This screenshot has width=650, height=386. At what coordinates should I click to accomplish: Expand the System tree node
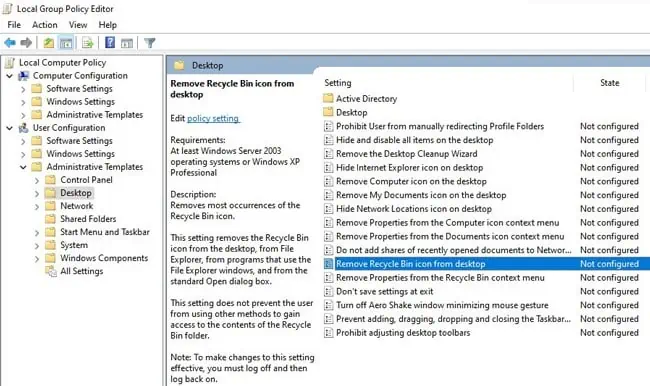click(36, 246)
